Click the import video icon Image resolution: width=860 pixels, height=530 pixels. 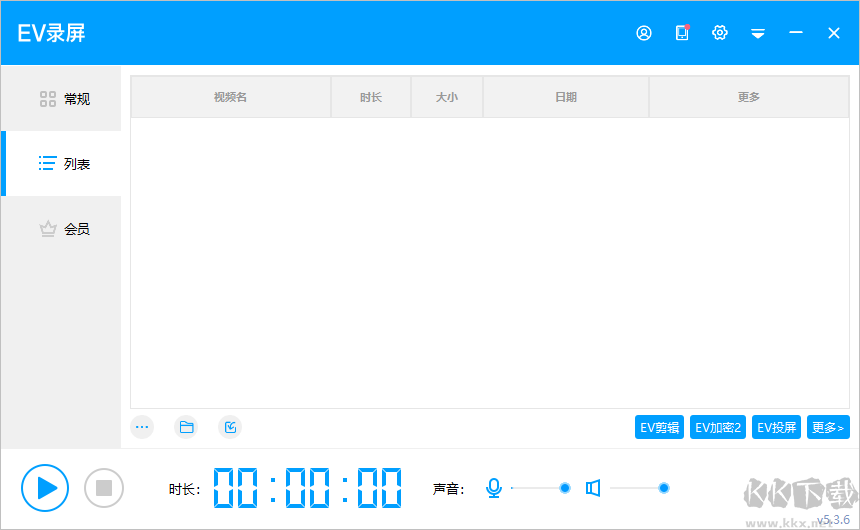pyautogui.click(x=230, y=427)
